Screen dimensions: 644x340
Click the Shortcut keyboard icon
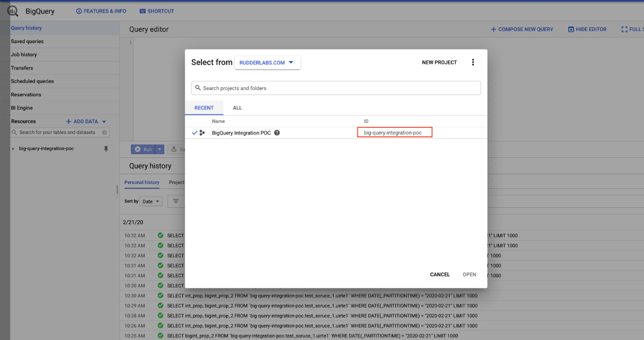(142, 11)
